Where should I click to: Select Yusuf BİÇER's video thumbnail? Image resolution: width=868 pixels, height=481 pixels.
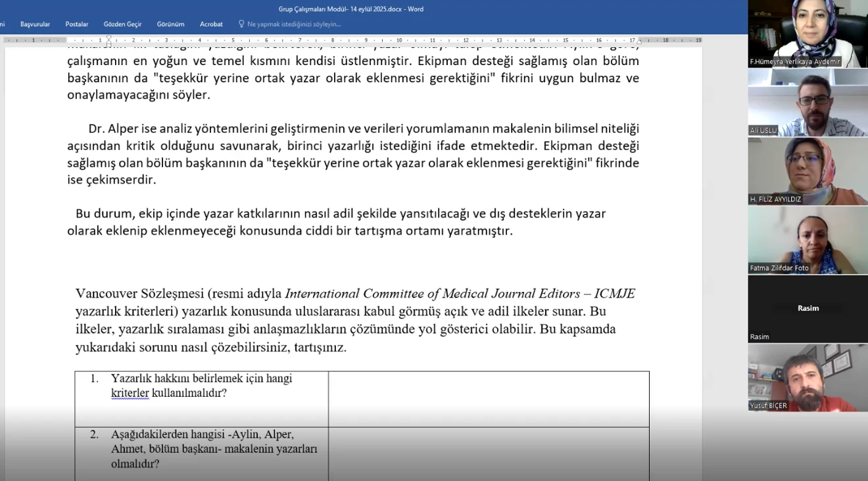tap(808, 378)
